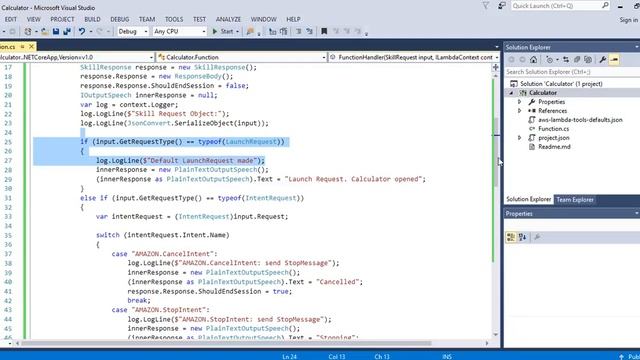This screenshot has height=360, width=640.
Task: Open the Undo history dropdown arrow
Action: click(x=91, y=31)
